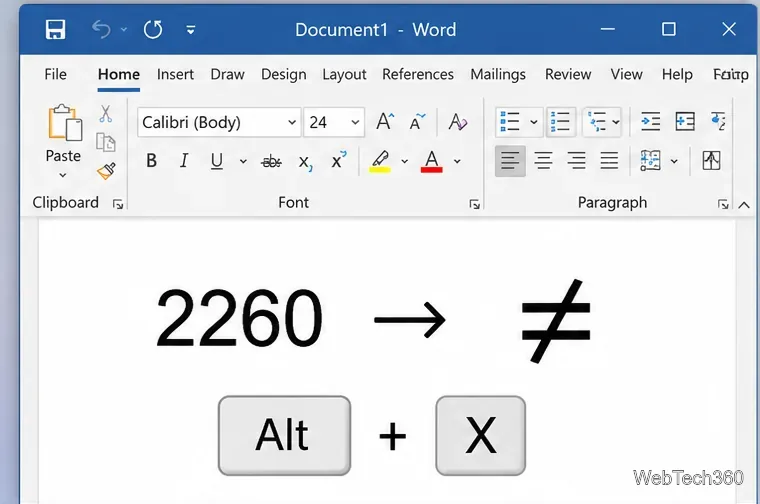760x504 pixels.
Task: Click the Multilevel List icon
Action: pyautogui.click(x=597, y=122)
